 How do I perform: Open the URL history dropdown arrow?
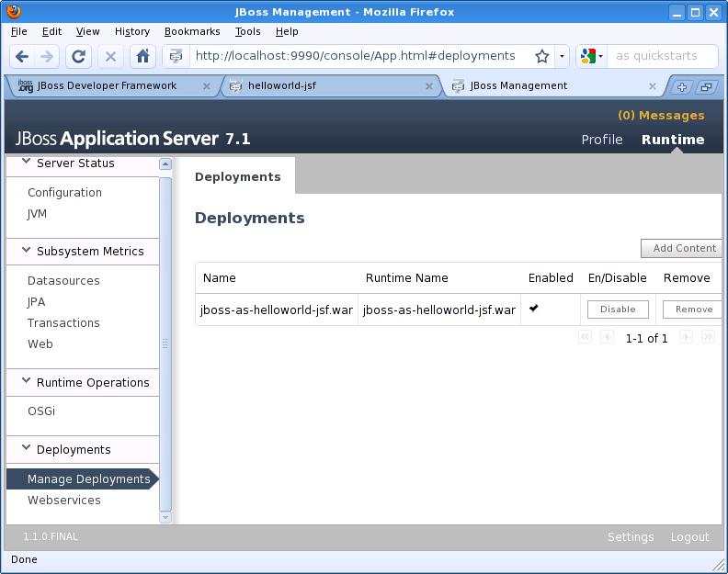(562, 57)
